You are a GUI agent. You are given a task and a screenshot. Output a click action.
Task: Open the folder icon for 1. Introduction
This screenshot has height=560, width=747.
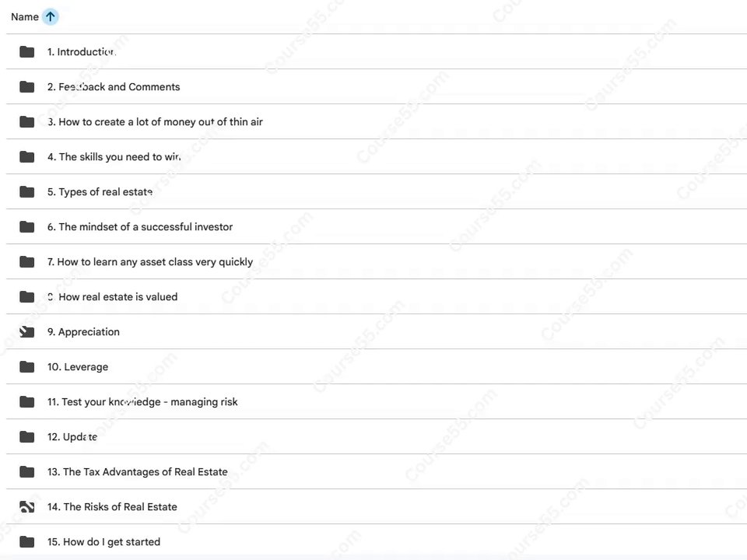click(26, 51)
